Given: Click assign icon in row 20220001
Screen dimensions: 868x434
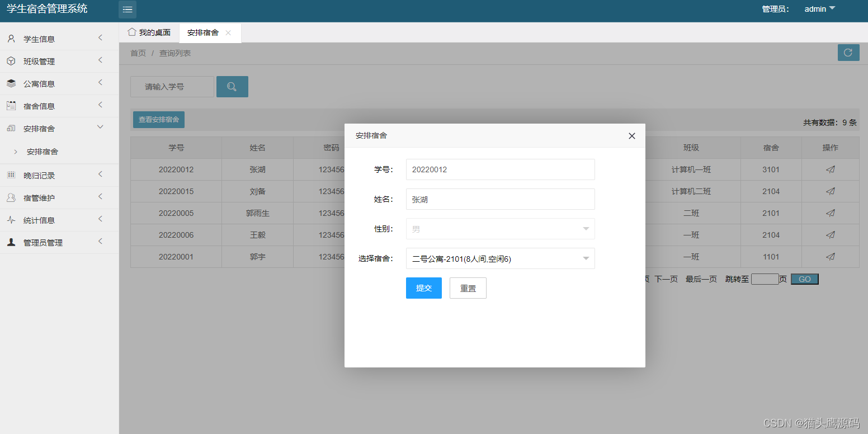Looking at the screenshot, I should (831, 257).
